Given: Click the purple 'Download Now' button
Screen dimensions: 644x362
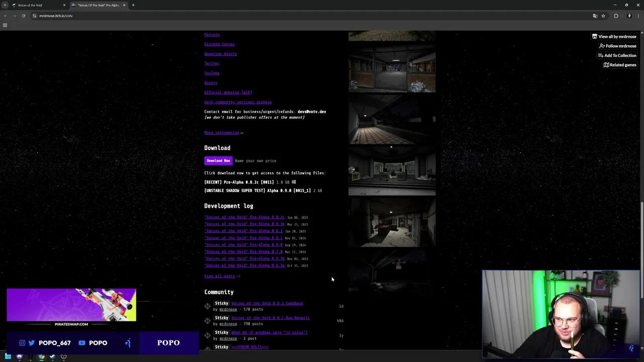Looking at the screenshot, I should [218, 161].
